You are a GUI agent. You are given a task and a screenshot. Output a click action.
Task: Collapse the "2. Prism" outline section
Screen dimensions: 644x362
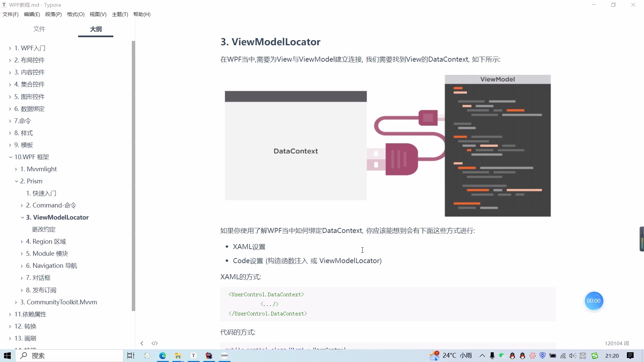[16, 181]
